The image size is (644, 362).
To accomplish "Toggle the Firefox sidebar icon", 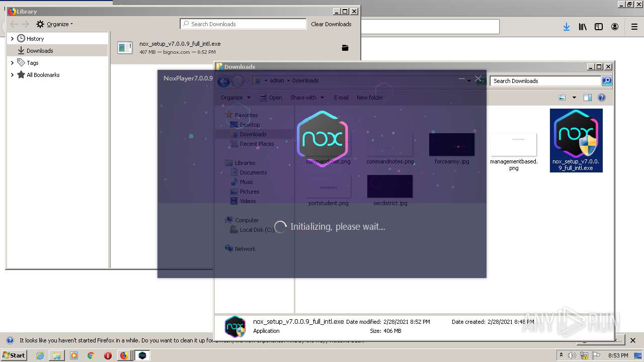I will (x=599, y=27).
